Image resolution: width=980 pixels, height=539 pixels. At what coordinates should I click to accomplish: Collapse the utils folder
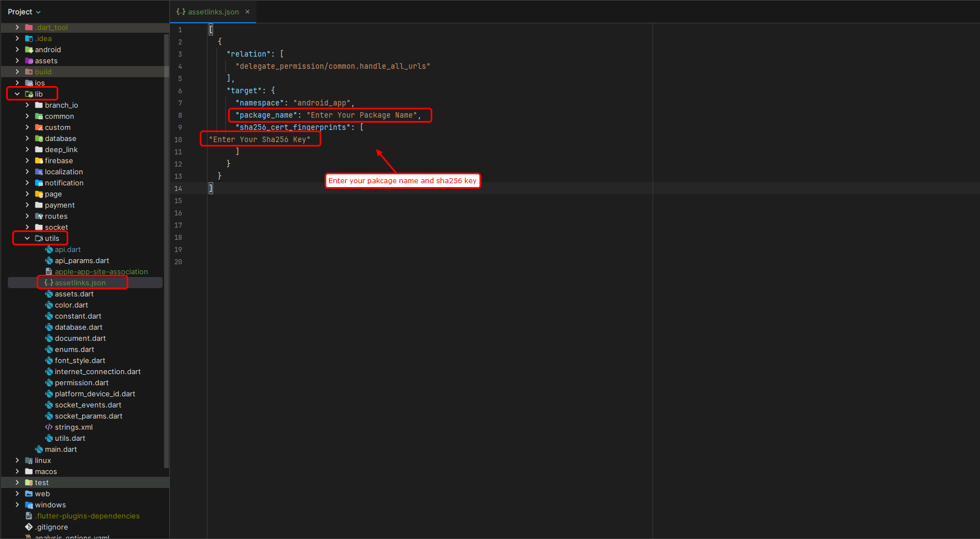pos(26,238)
